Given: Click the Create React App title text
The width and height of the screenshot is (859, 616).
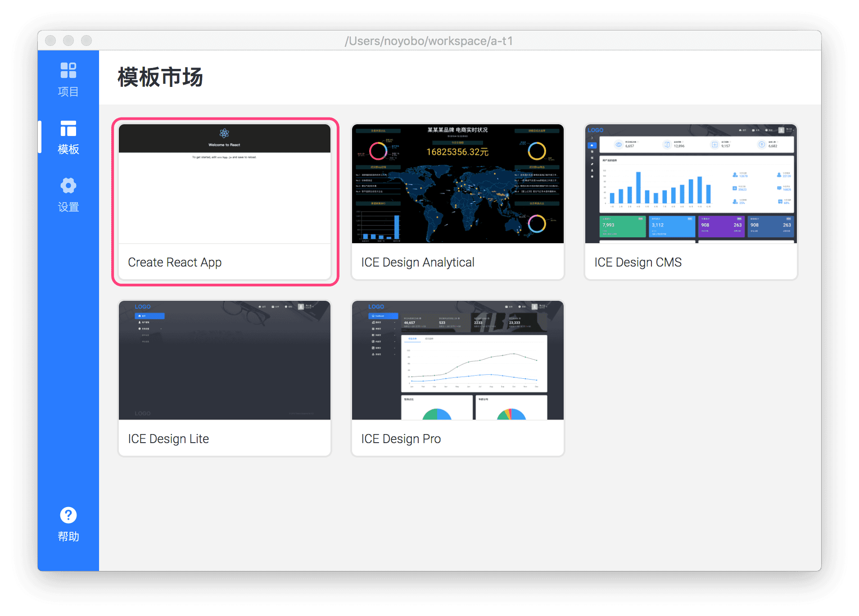Looking at the screenshot, I should pyautogui.click(x=175, y=263).
